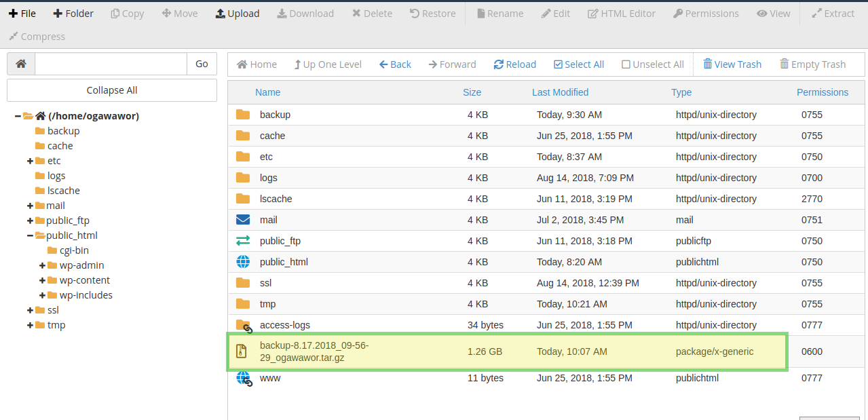This screenshot has height=420, width=868.
Task: Click the public_html globe icon
Action: (x=243, y=262)
